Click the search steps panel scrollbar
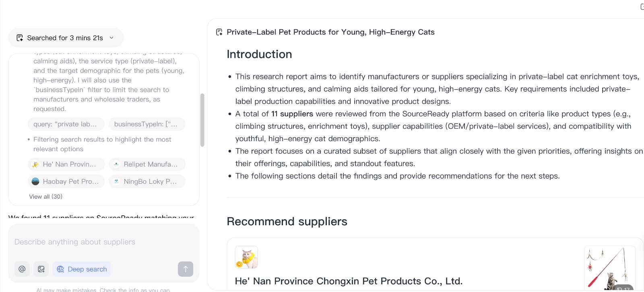The width and height of the screenshot is (644, 292). 202,120
